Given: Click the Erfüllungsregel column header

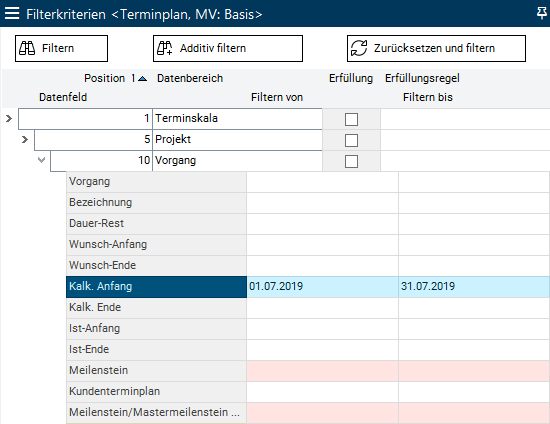Looking at the screenshot, I should click(422, 78).
